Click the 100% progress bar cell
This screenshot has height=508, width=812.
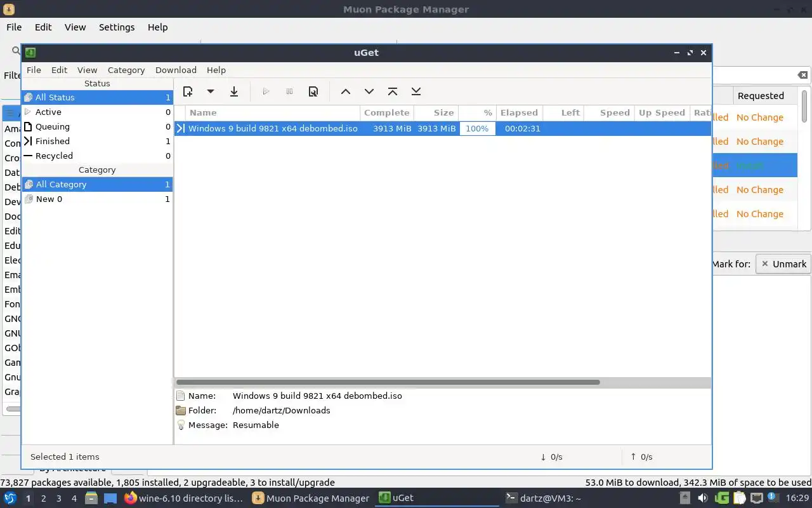477,128
